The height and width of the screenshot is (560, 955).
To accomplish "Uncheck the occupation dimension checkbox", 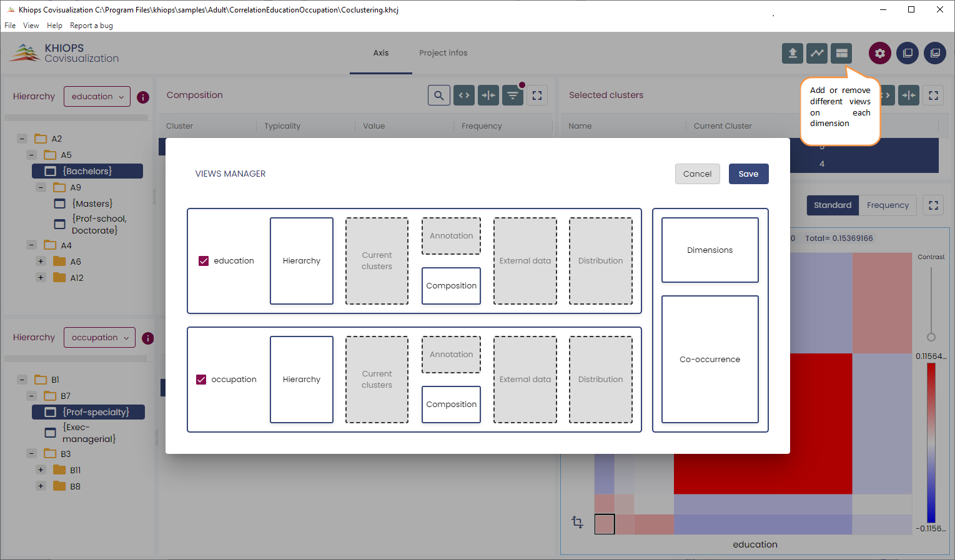I will [x=201, y=380].
